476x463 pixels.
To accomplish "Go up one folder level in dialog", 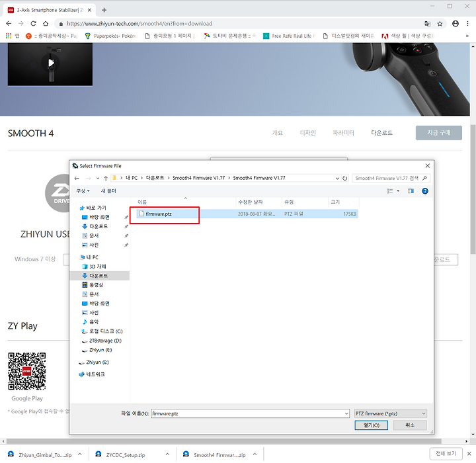I will pos(106,179).
